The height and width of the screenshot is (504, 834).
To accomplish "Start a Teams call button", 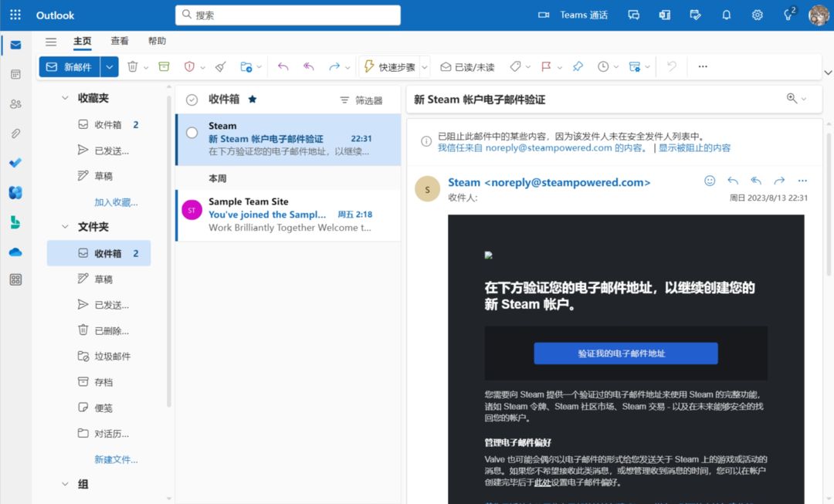I will 573,15.
